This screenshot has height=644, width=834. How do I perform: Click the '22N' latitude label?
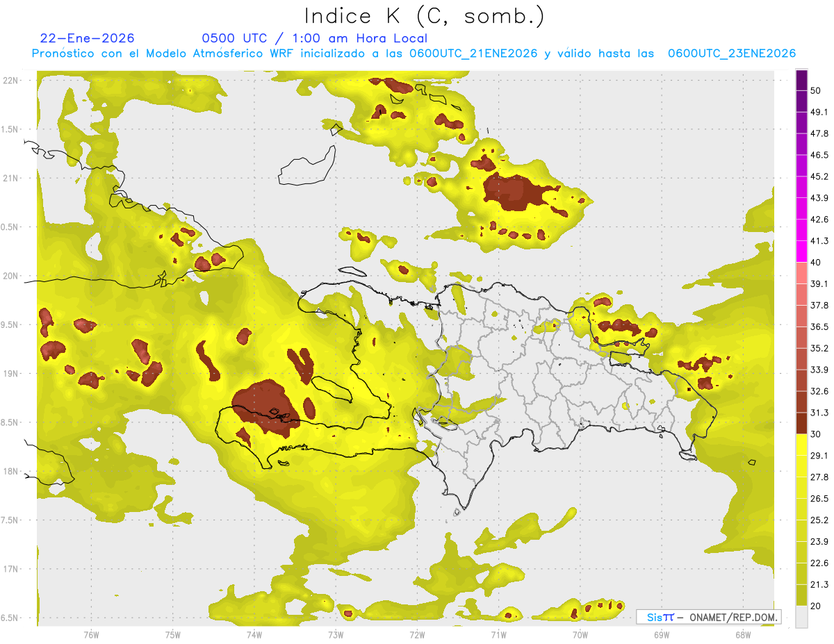[x=10, y=80]
